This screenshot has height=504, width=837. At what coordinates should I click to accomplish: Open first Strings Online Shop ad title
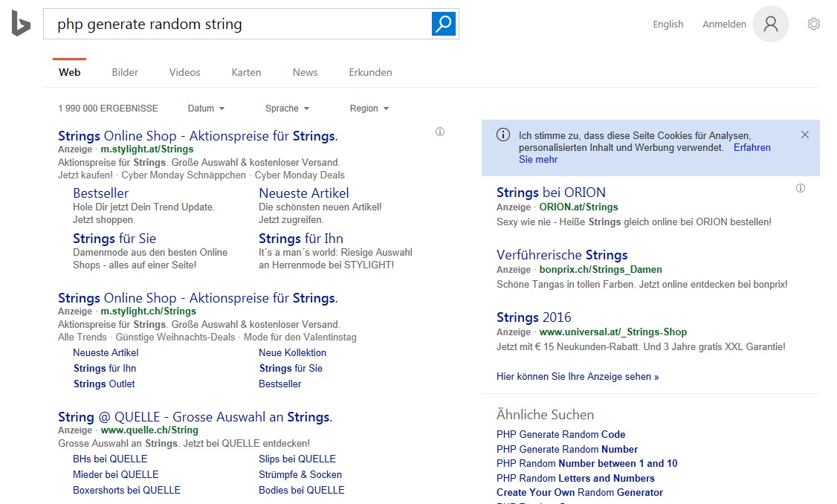click(x=198, y=135)
